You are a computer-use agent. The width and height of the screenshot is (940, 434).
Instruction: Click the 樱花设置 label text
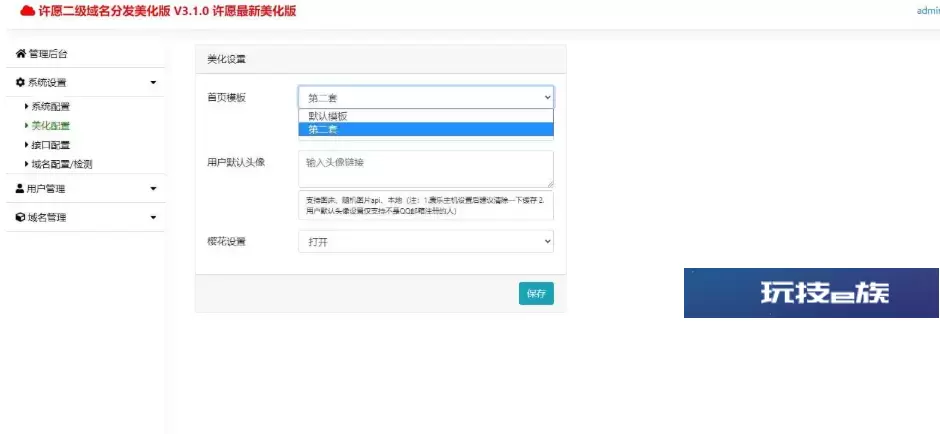tap(227, 242)
